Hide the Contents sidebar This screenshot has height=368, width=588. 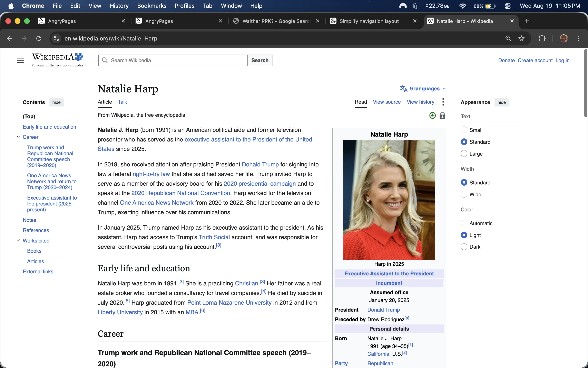click(56, 102)
